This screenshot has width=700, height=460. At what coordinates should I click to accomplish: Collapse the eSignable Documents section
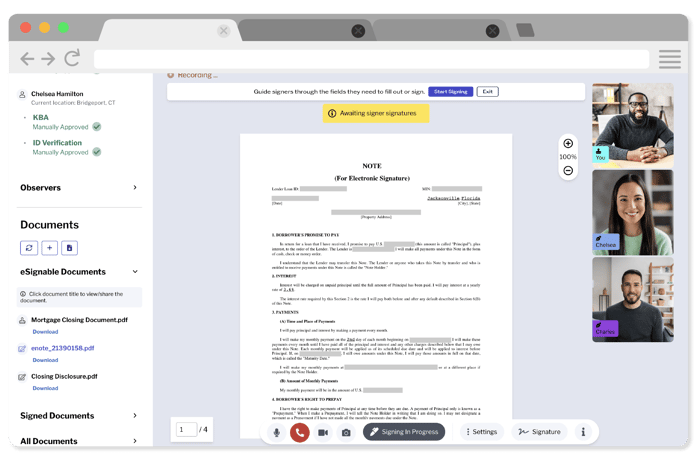tap(135, 272)
